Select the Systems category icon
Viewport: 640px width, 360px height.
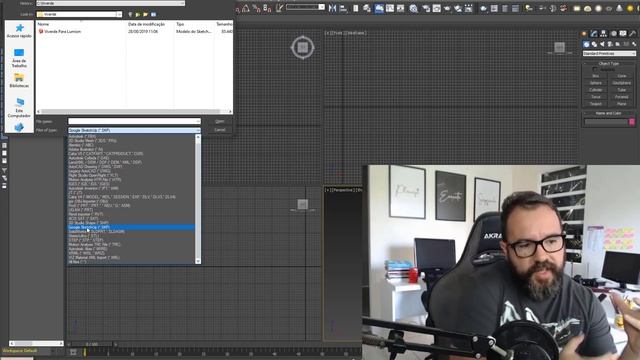(x=633, y=44)
